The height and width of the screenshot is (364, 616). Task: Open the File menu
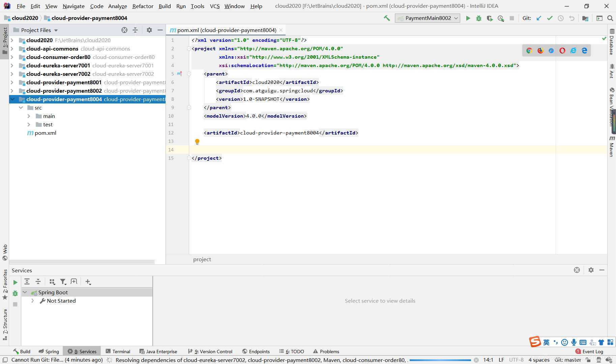21,6
